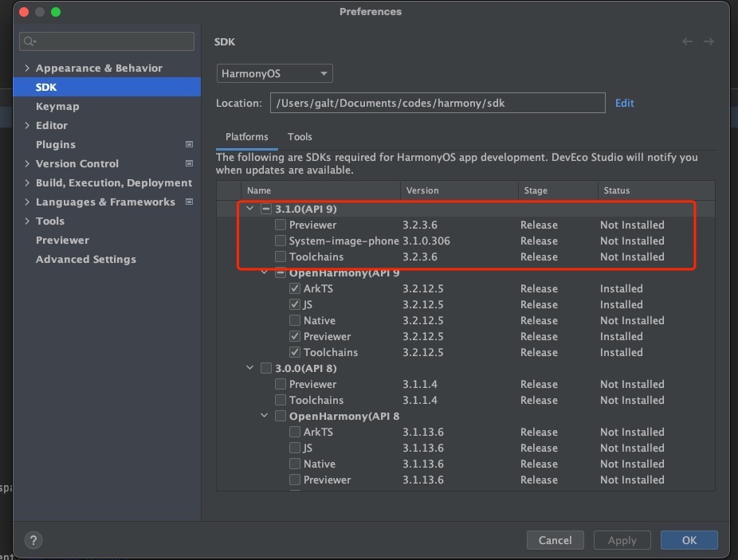Expand the Editor settings section
The image size is (738, 560).
pyautogui.click(x=27, y=125)
